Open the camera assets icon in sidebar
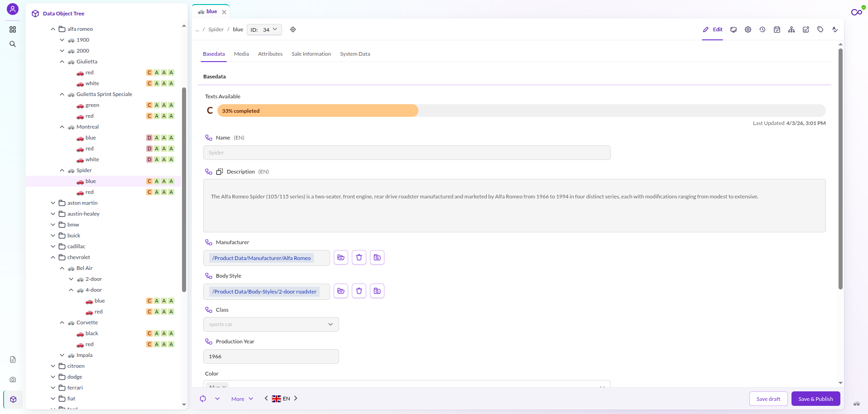The image size is (868, 414). (13, 380)
